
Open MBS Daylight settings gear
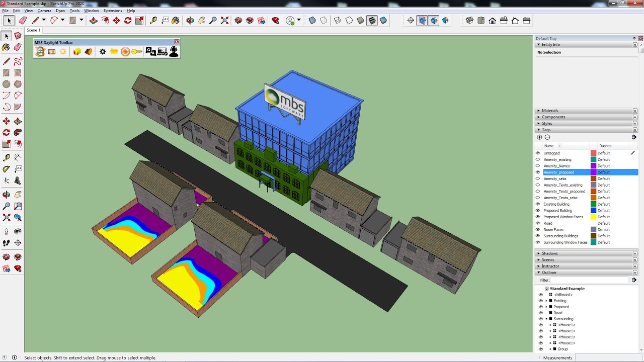click(103, 52)
